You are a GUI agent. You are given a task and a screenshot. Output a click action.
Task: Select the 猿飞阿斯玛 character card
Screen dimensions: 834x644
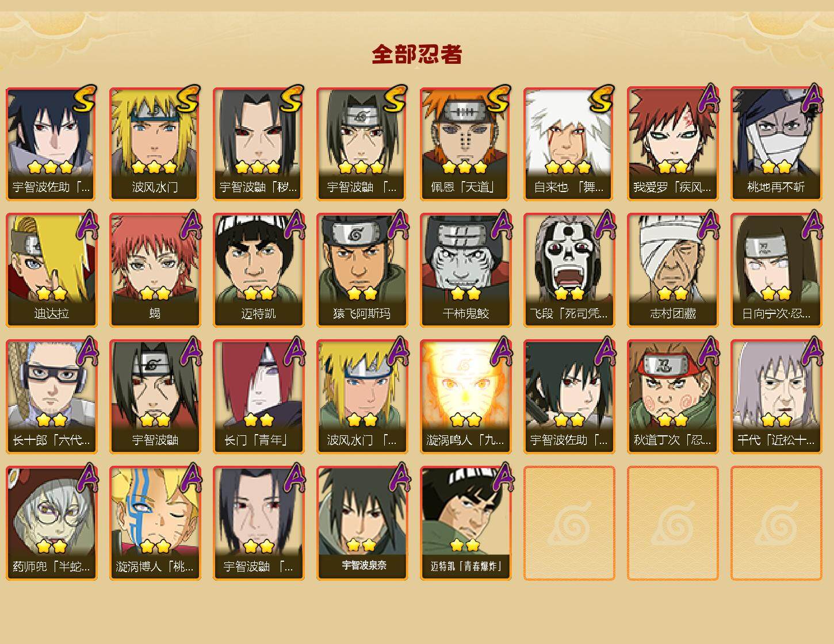[x=362, y=270]
